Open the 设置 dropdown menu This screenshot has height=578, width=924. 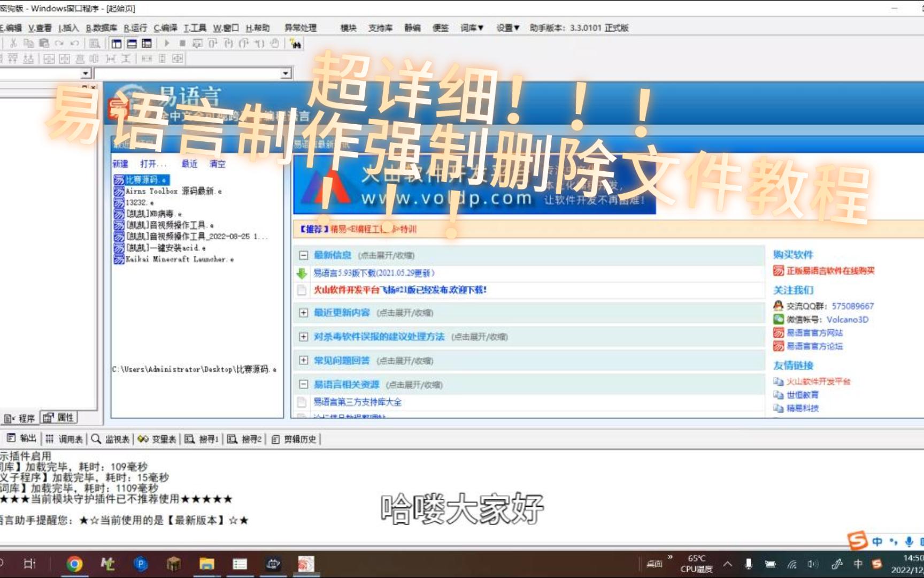point(507,28)
